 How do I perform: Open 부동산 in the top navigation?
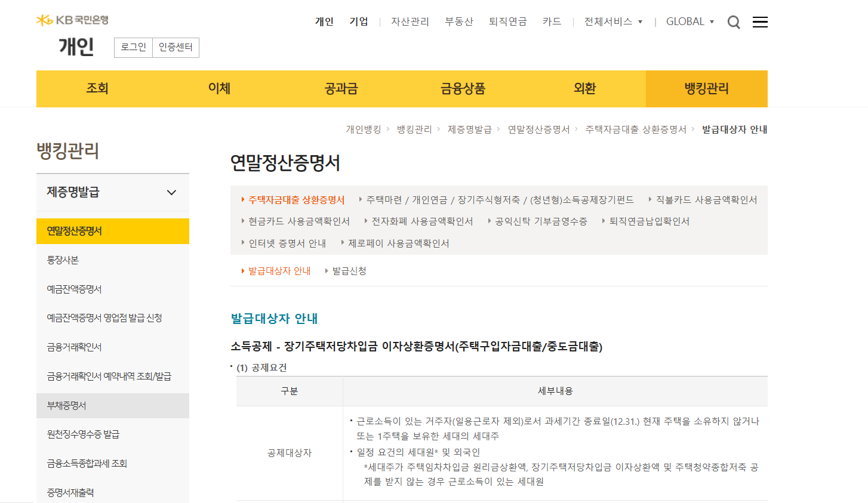(458, 21)
